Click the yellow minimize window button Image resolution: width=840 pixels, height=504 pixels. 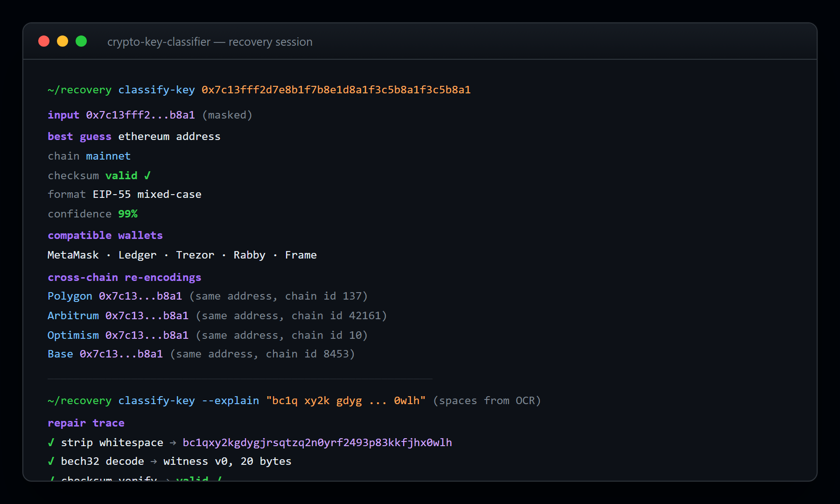pyautogui.click(x=63, y=42)
